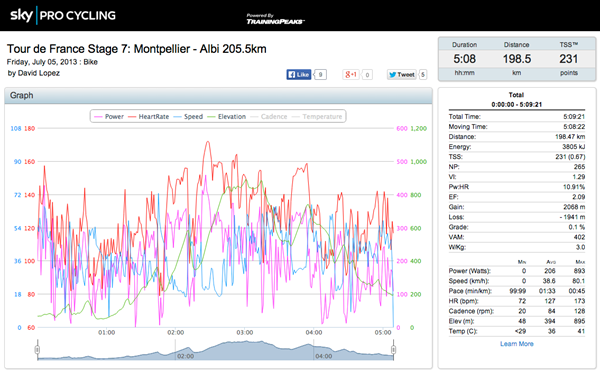
Task: Click the Speed max value 80.1
Action: pyautogui.click(x=579, y=281)
